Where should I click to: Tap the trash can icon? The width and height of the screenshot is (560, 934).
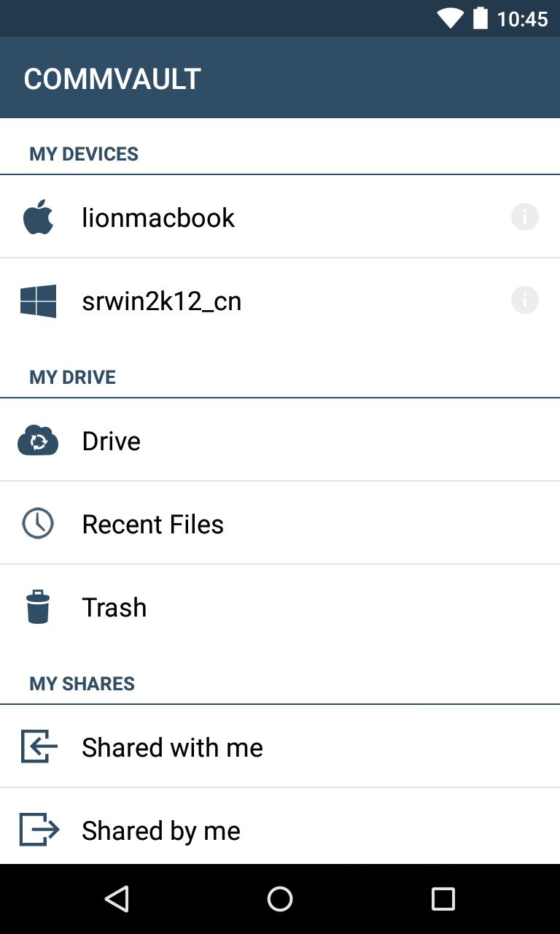coord(38,607)
